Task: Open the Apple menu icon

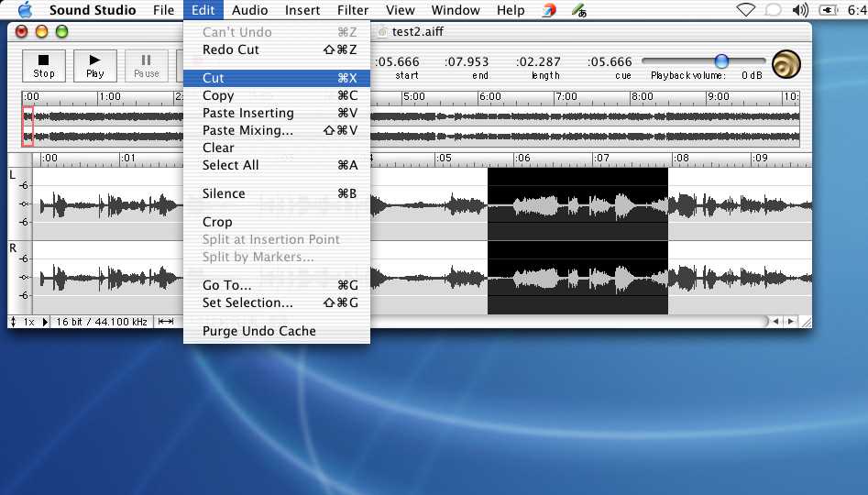Action: tap(25, 10)
